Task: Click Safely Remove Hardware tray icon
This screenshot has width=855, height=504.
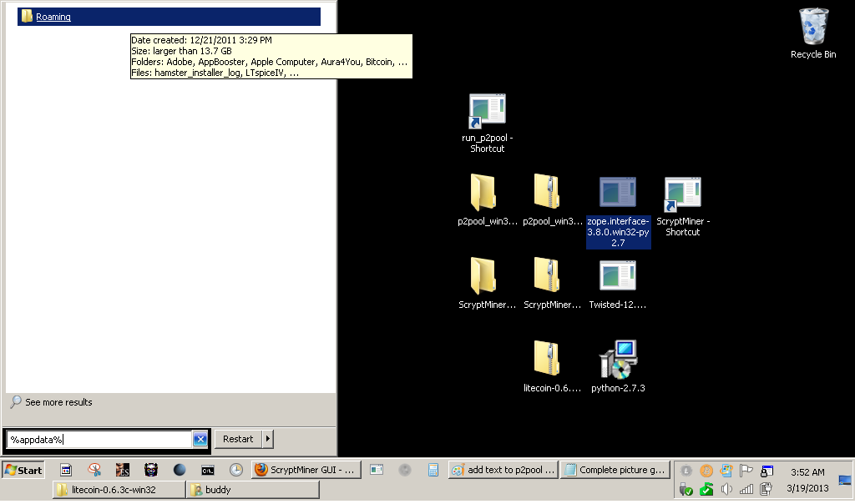Action: click(x=686, y=489)
